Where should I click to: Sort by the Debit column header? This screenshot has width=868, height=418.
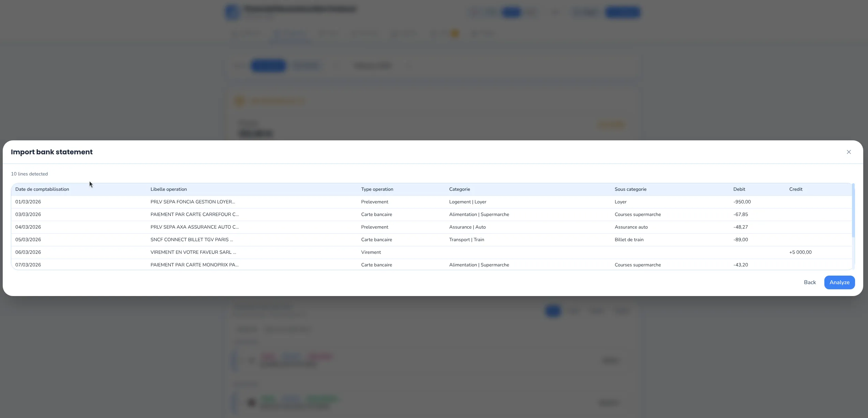[739, 189]
